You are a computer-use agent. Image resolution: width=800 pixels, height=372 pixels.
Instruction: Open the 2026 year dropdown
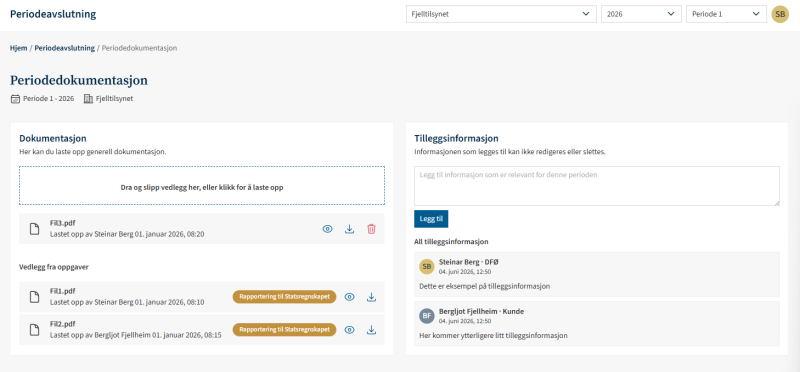coord(641,14)
